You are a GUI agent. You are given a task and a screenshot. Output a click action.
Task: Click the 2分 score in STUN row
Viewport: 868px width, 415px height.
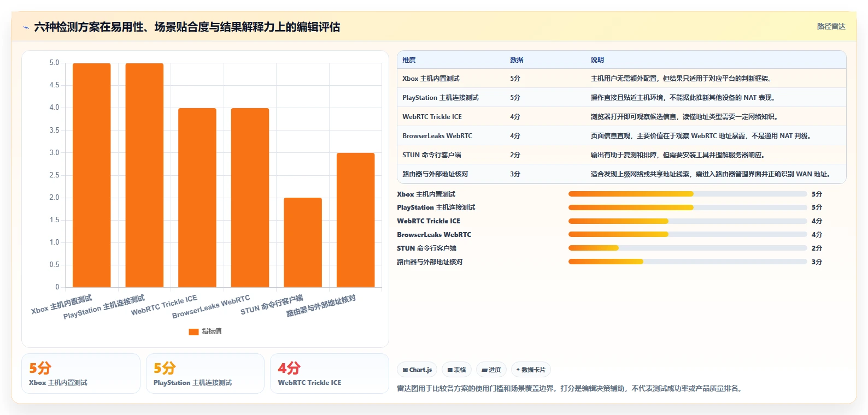pyautogui.click(x=515, y=155)
